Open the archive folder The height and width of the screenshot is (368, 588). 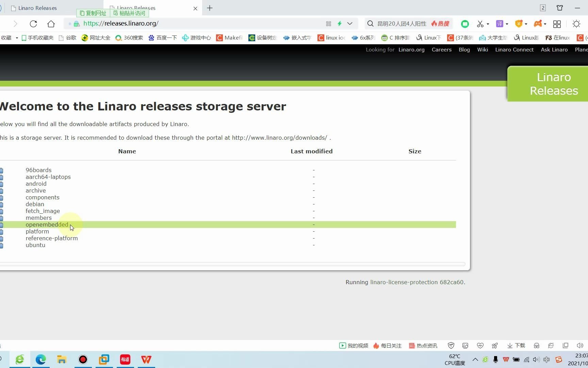36,190
